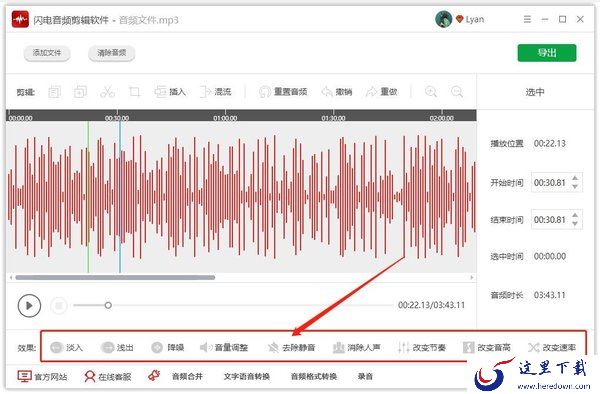Screen dimensions: 600x394
Task: Select the crop tool icon
Action: point(134,92)
